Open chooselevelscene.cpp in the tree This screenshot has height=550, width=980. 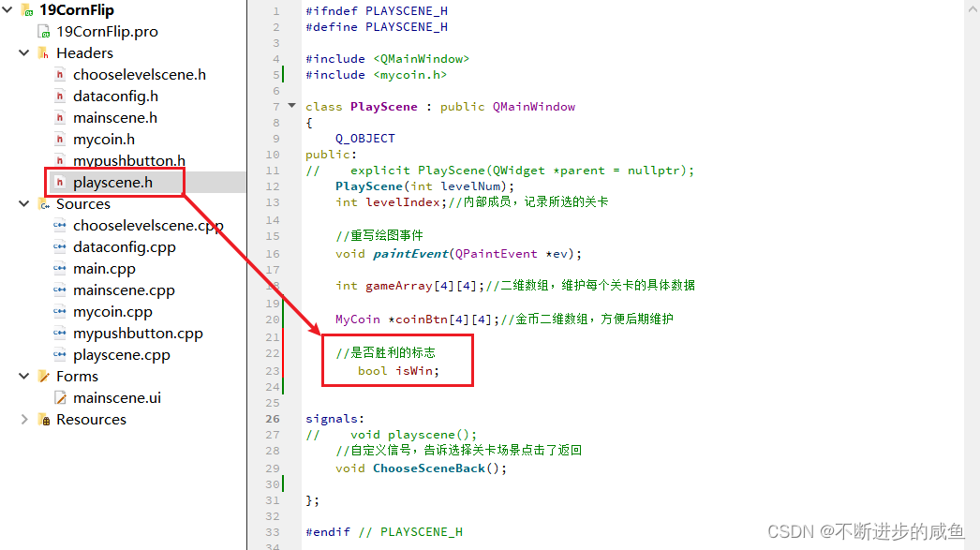click(x=148, y=226)
